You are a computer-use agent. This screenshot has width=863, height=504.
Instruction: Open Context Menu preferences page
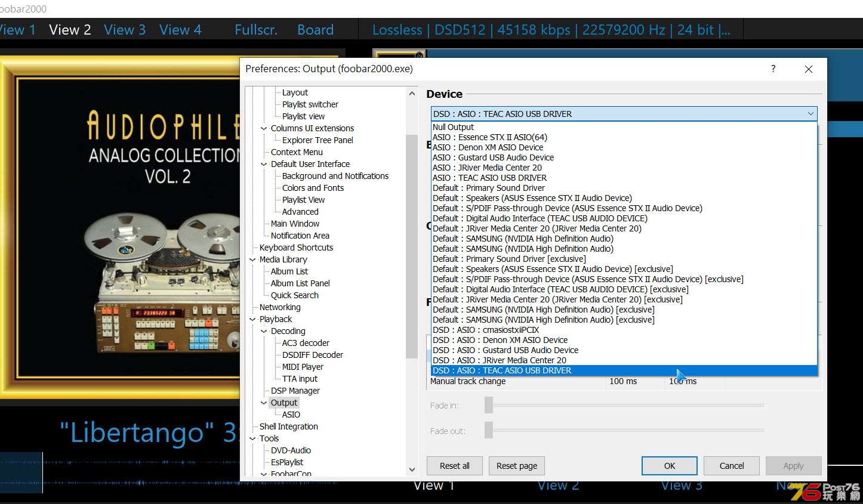(x=297, y=152)
